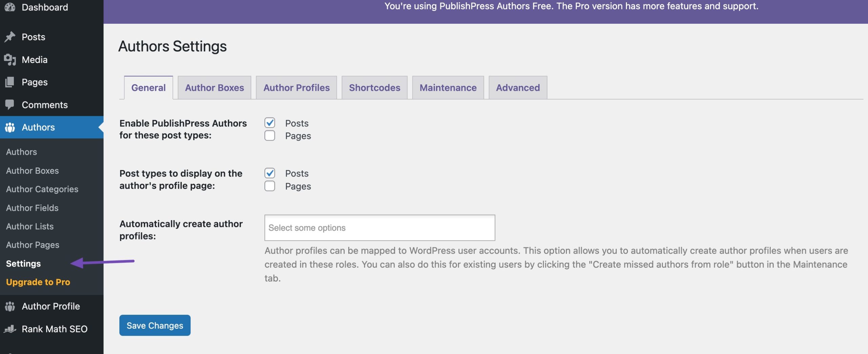Open the Author Lists submenu link
Screen dimensions: 868x354
[30, 226]
